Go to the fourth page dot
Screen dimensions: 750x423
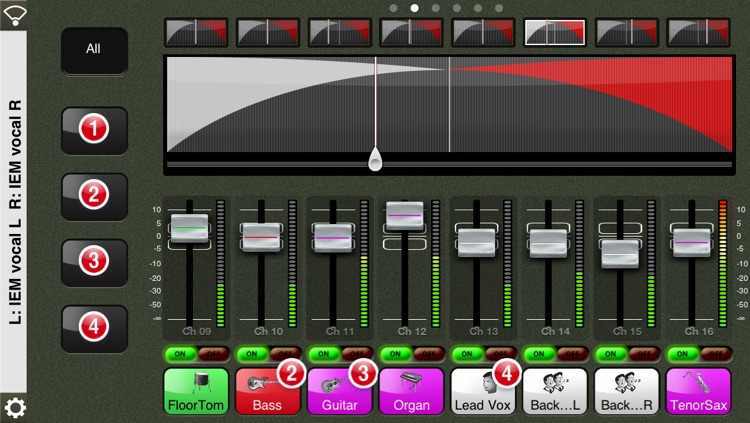point(457,8)
